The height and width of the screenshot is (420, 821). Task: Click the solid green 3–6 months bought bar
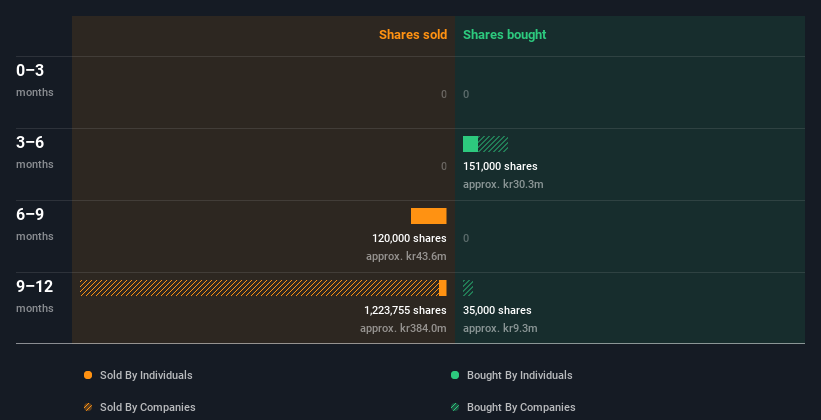click(x=470, y=144)
